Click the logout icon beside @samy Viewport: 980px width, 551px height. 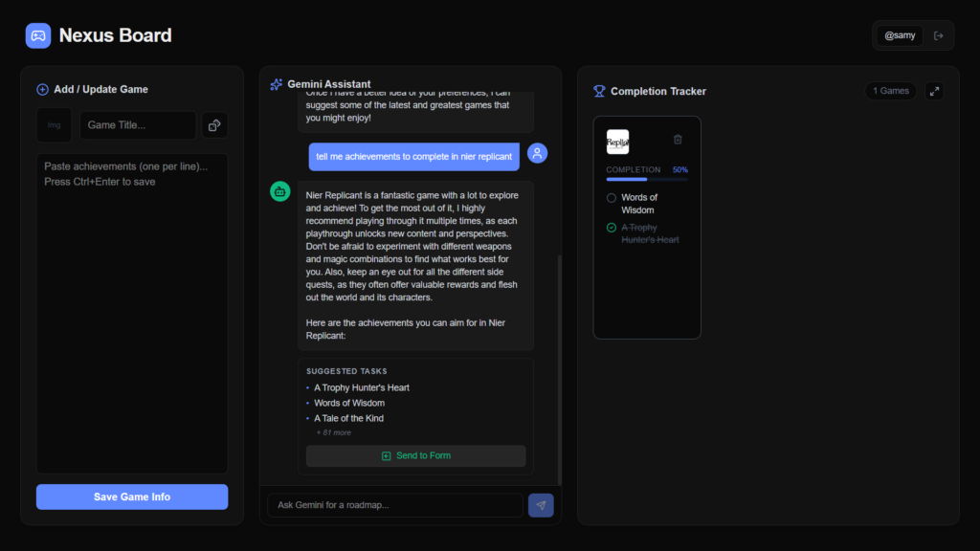pos(938,35)
